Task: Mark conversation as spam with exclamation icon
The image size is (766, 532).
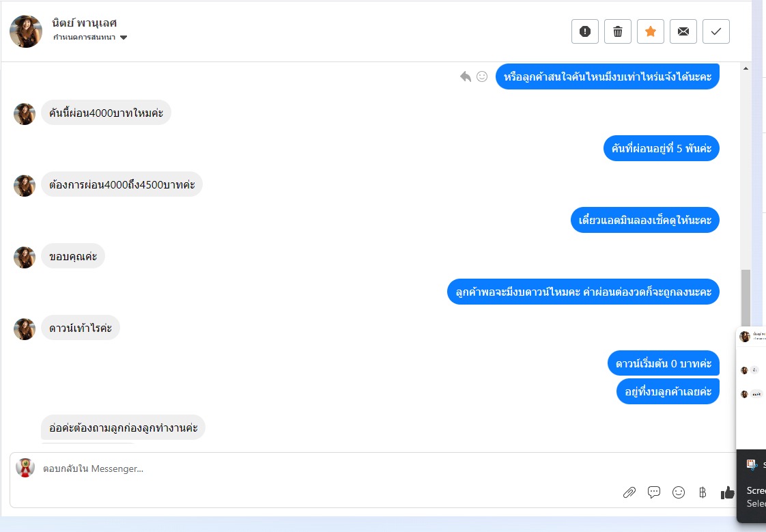Action: [x=585, y=31]
